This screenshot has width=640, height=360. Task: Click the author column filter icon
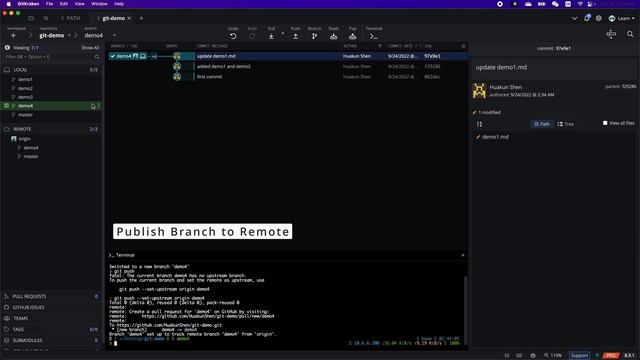(x=380, y=46)
